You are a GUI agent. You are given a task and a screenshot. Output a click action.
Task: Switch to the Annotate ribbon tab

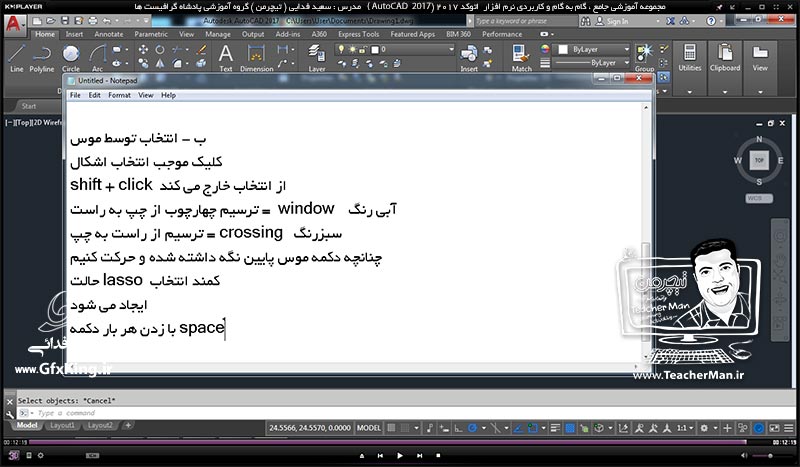tap(109, 34)
